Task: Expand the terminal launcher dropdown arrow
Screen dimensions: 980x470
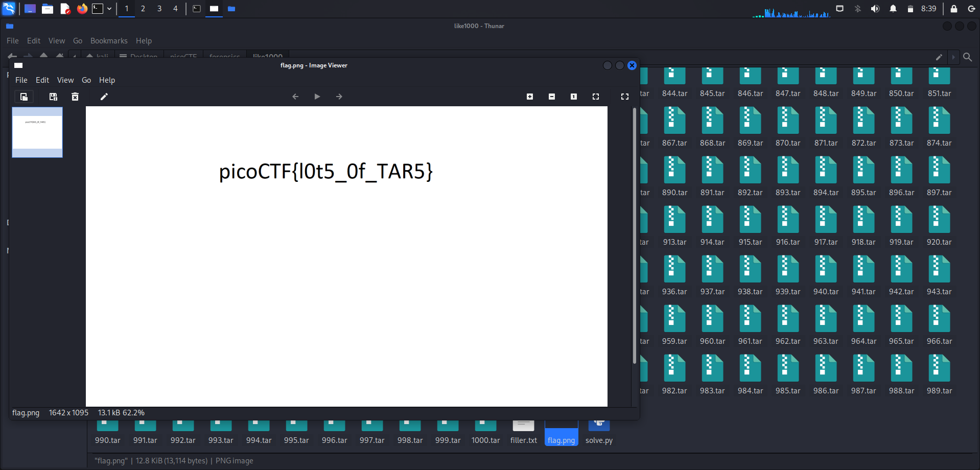Action: (109, 9)
